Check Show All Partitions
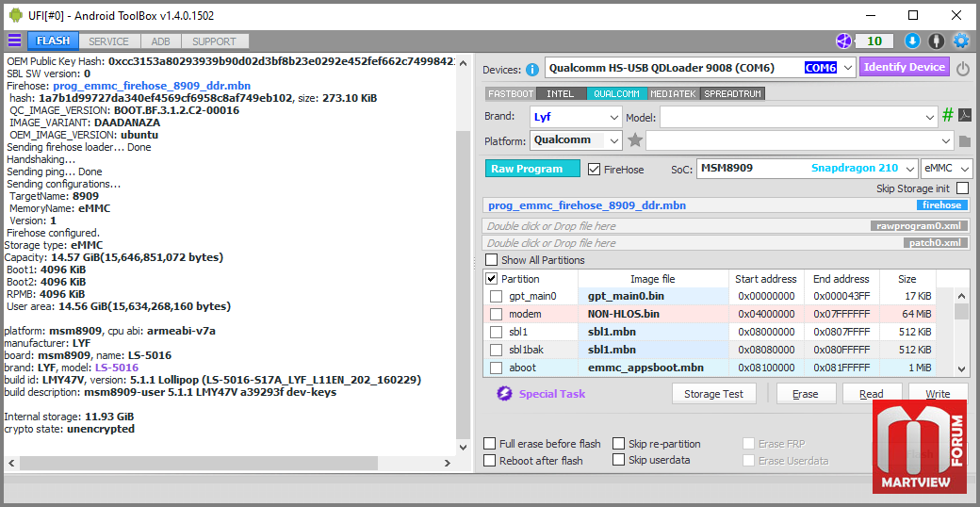Viewport: 980px width, 507px height. click(x=493, y=260)
